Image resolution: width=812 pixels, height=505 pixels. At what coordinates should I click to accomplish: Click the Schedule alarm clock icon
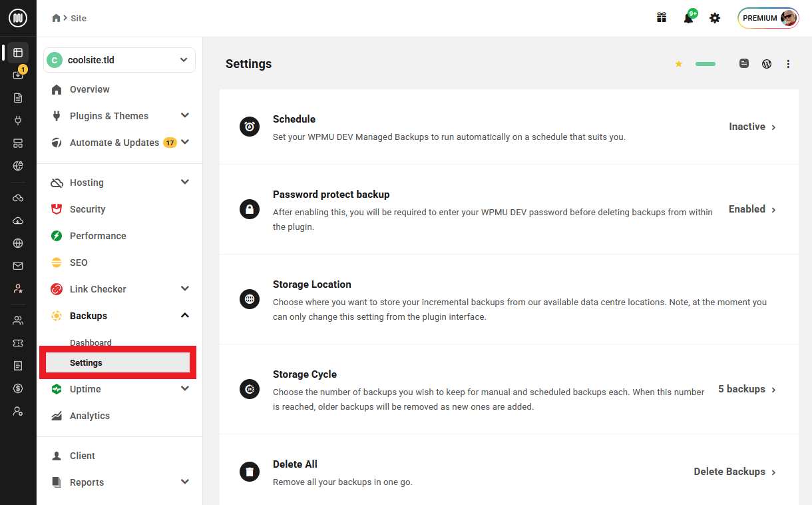pos(250,127)
